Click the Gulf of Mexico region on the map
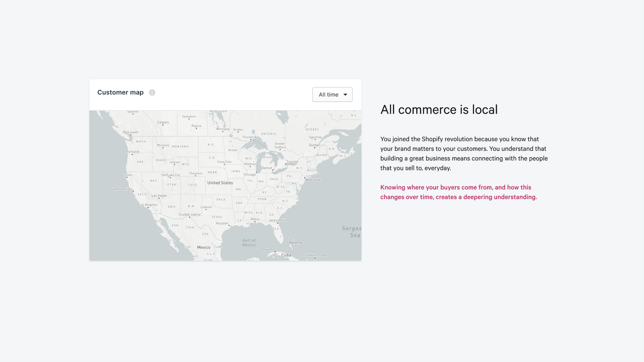Image resolution: width=644 pixels, height=362 pixels. click(x=249, y=243)
